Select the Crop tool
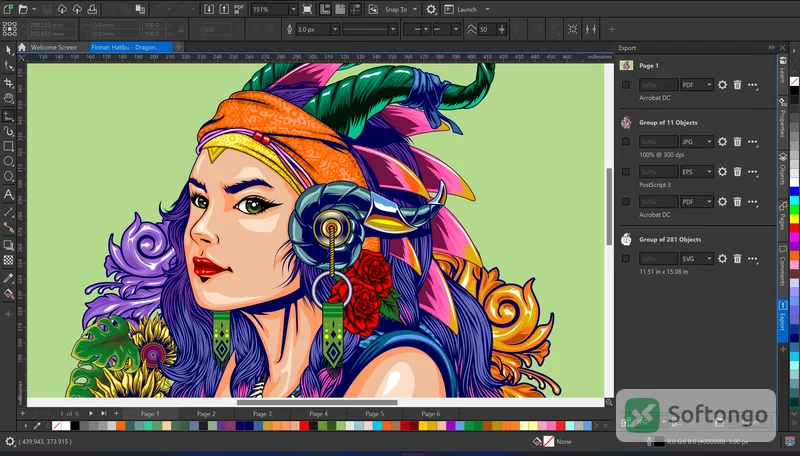800x456 pixels. coord(9,83)
